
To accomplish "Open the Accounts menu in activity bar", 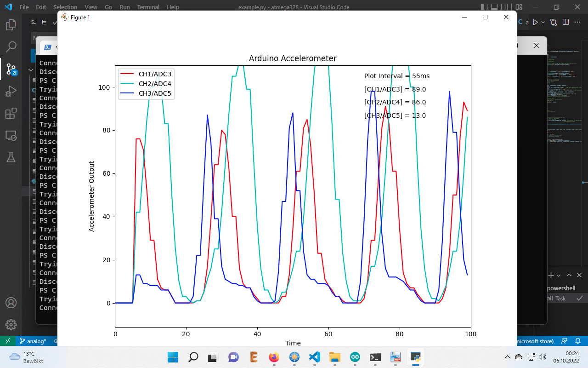I will pyautogui.click(x=11, y=303).
